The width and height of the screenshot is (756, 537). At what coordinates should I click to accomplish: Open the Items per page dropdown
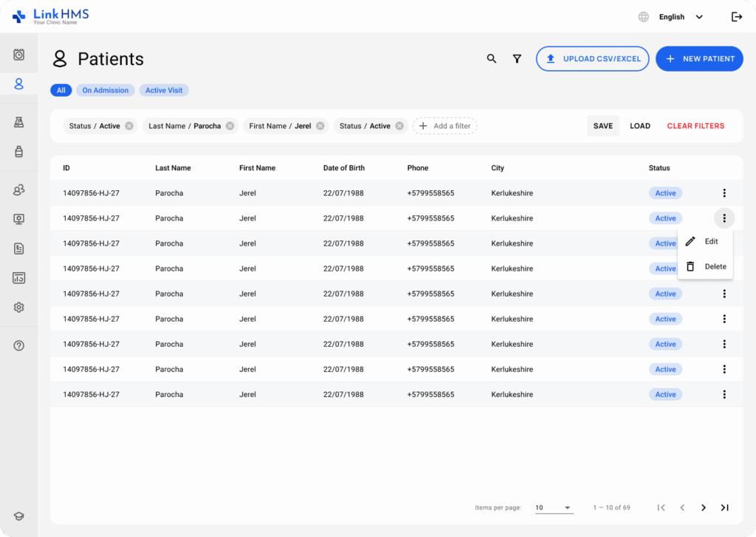(554, 507)
